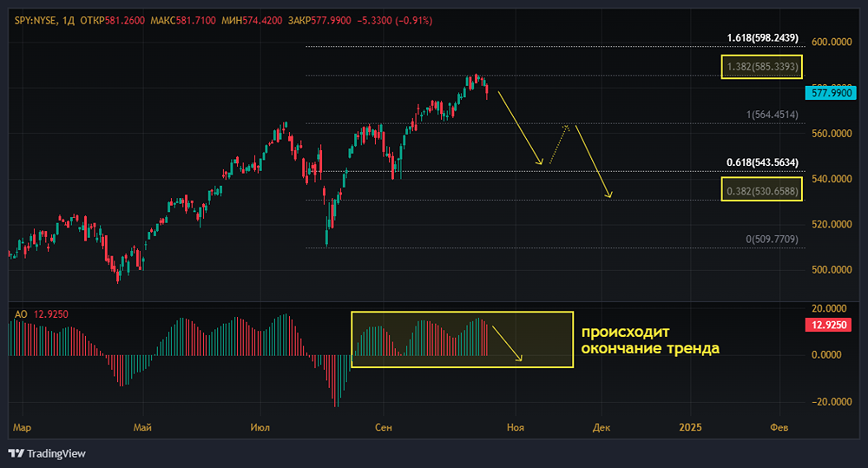Screen dimensions: 868x468
Task: Click the 500.0000 price axis label
Action: pyautogui.click(x=832, y=270)
